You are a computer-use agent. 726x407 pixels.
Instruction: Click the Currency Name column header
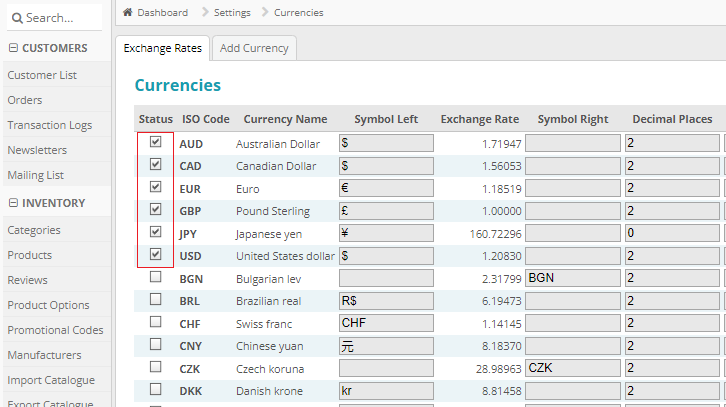coord(285,119)
